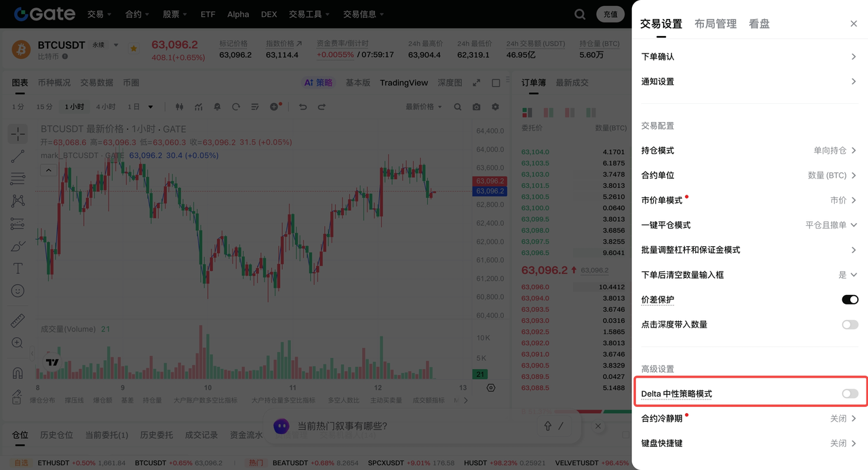Open the 市价单模式 setting
The height and width of the screenshot is (470, 868).
coord(749,200)
